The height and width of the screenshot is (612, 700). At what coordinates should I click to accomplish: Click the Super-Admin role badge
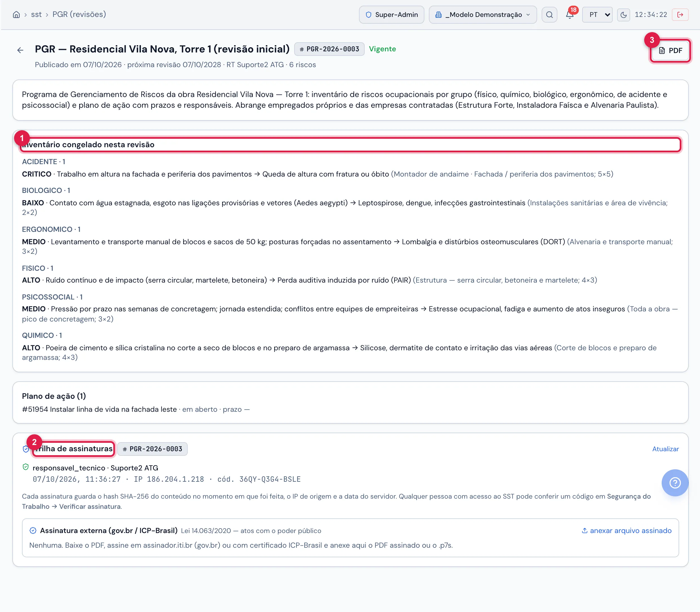pyautogui.click(x=391, y=15)
